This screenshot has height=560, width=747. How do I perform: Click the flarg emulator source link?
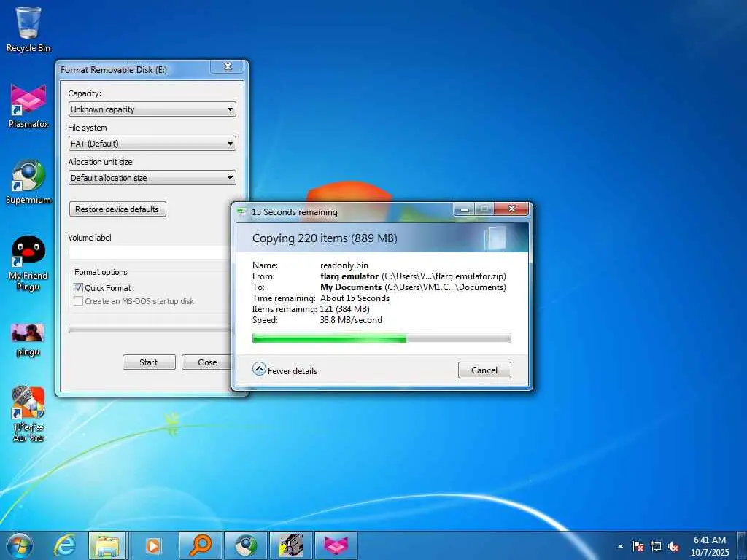click(349, 276)
